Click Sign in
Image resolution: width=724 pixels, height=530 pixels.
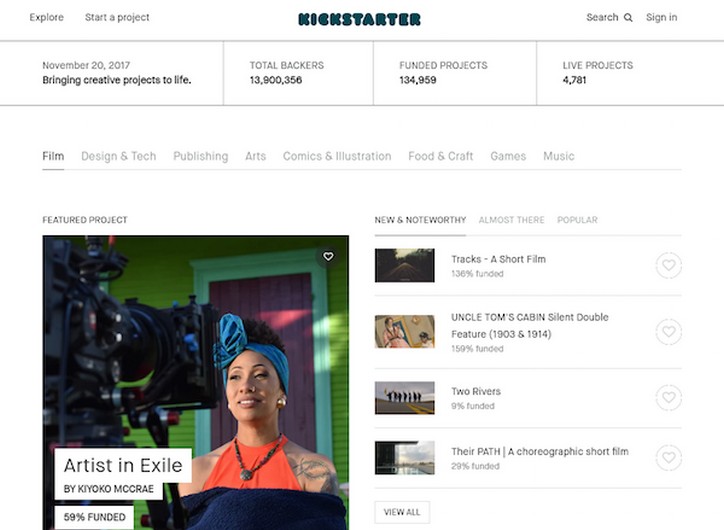coord(661,18)
